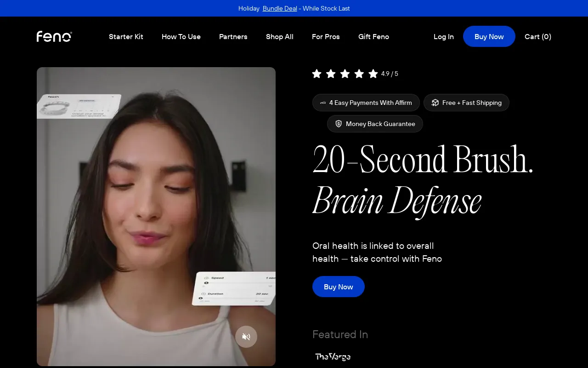Open the Starter Kit menu item

[x=126, y=36]
